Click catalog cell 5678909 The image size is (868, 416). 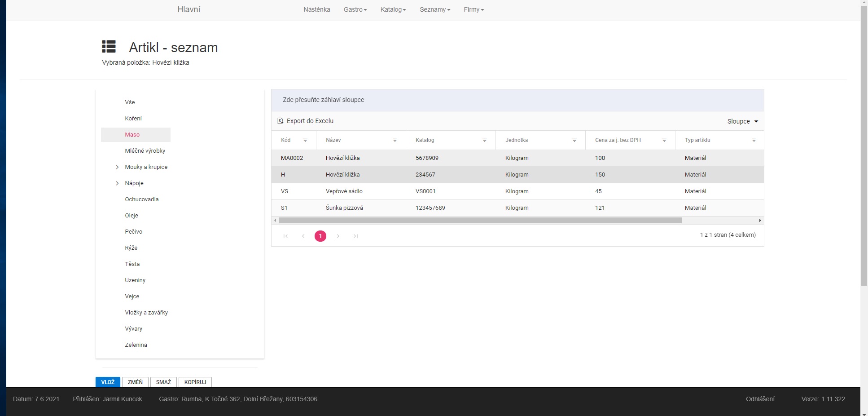(x=427, y=158)
